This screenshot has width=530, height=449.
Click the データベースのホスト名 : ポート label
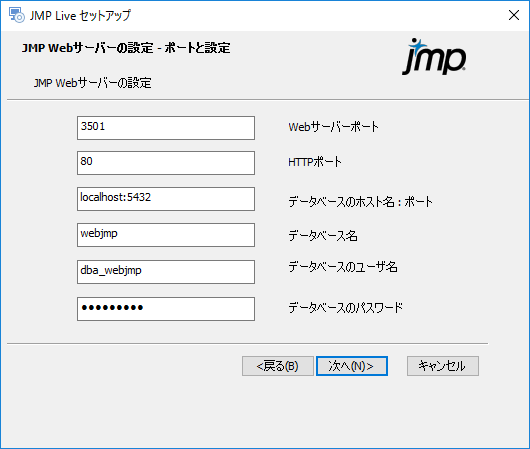[360, 202]
